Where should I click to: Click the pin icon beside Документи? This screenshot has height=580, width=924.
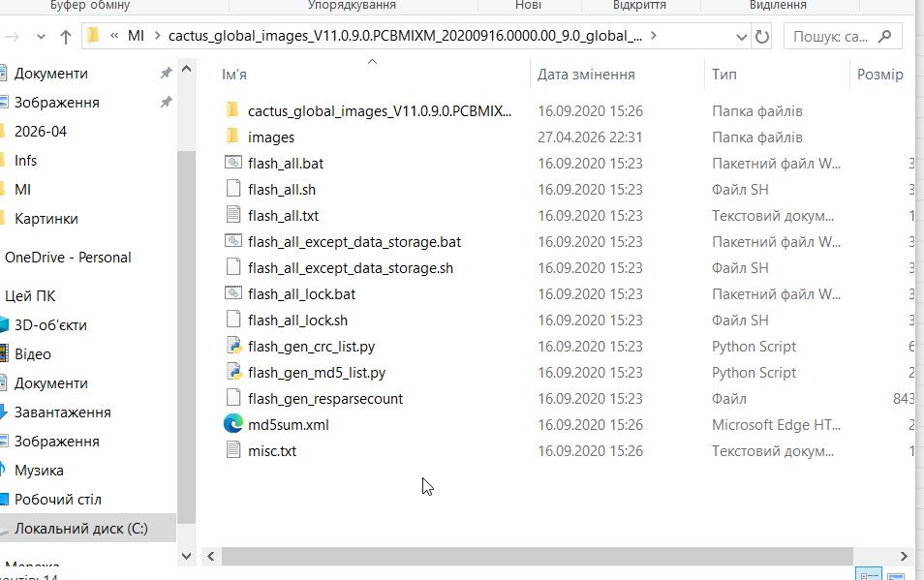tap(167, 73)
